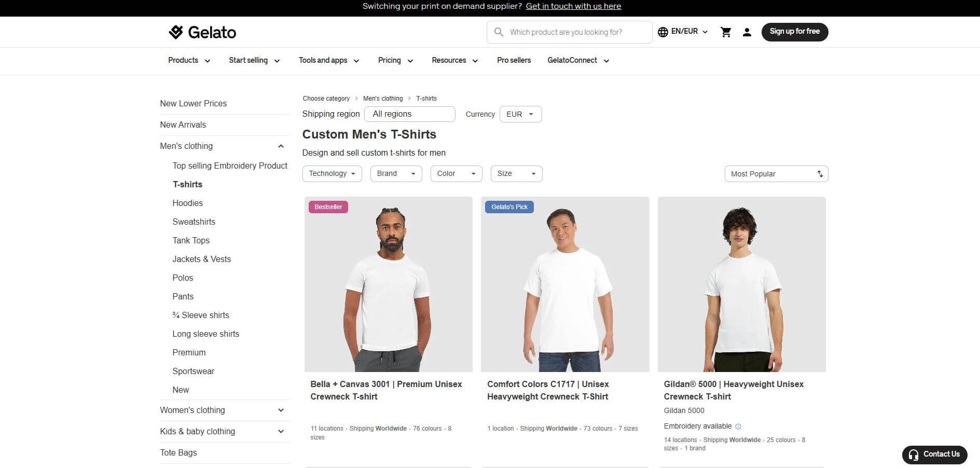The height and width of the screenshot is (468, 980).
Task: Select Hoodies in the sidebar
Action: pyautogui.click(x=187, y=203)
